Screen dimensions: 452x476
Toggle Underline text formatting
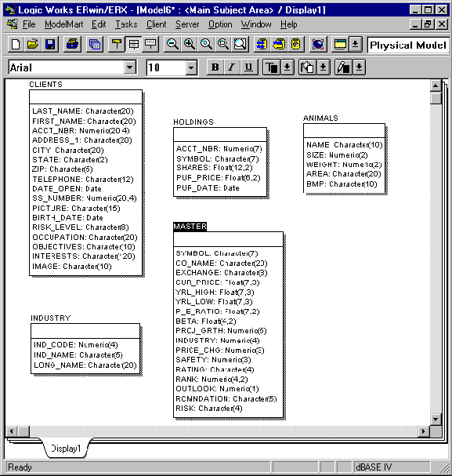[x=249, y=67]
